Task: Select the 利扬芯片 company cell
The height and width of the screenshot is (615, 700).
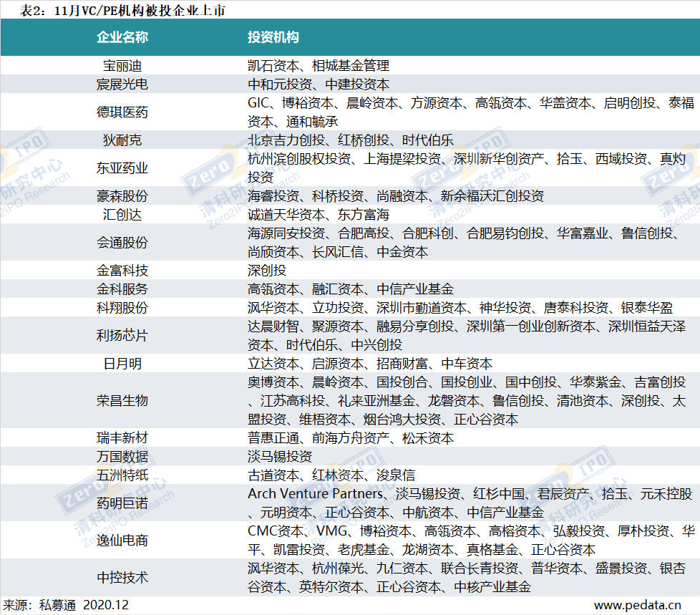Action: click(x=122, y=335)
